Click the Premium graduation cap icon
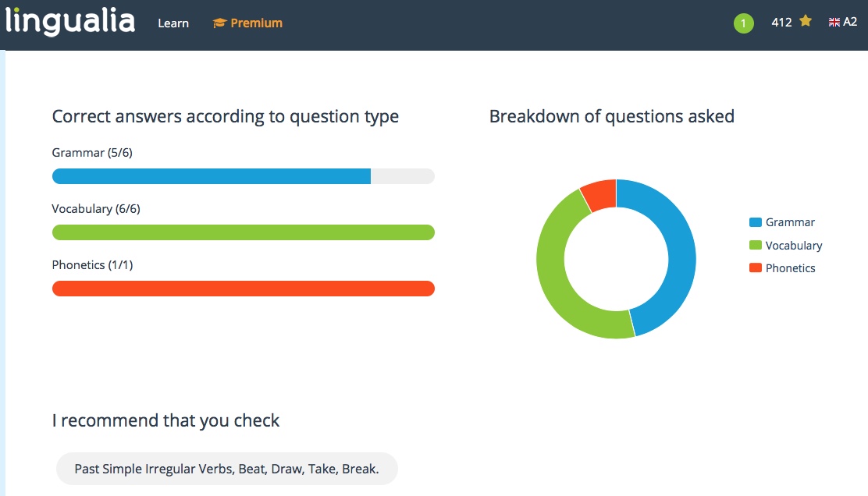 tap(219, 23)
